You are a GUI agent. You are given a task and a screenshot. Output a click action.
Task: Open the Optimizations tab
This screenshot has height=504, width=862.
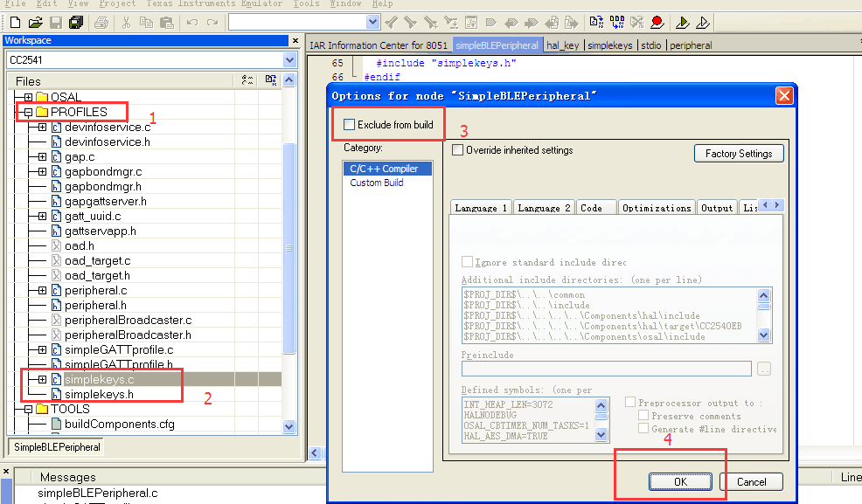click(657, 208)
